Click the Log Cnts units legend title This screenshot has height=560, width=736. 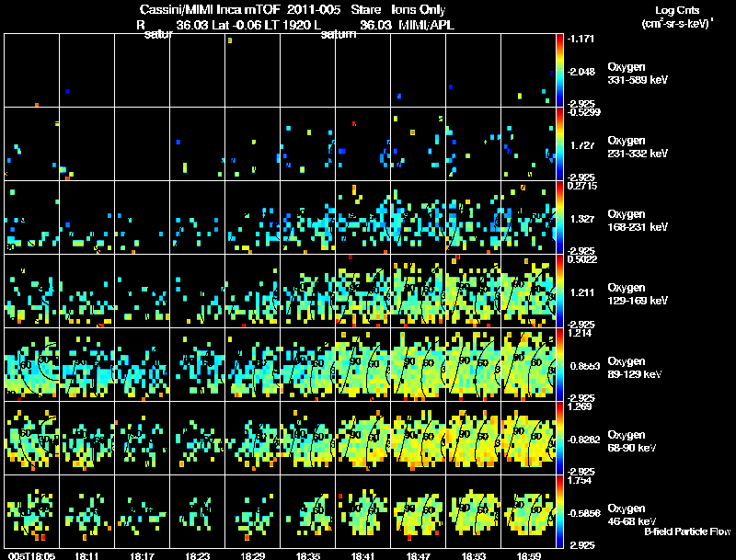click(x=677, y=17)
